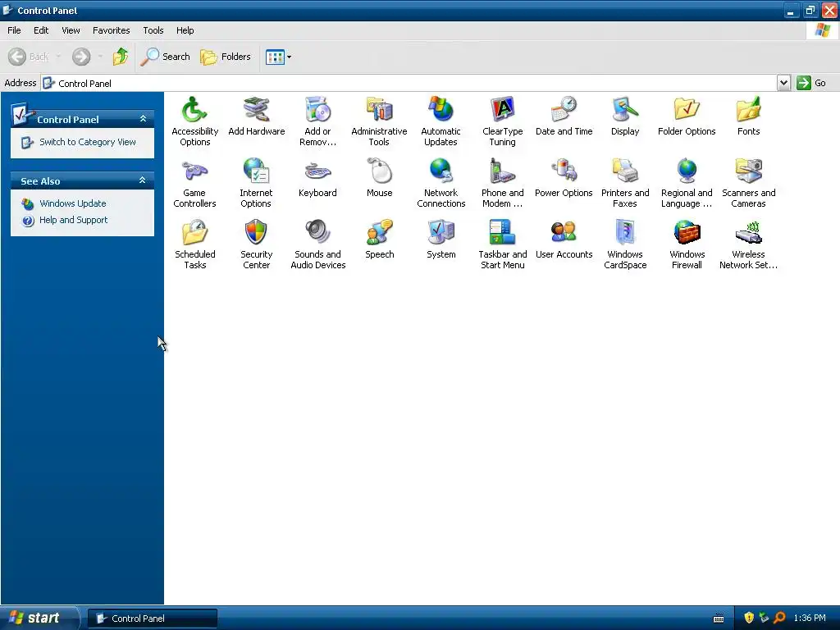Click the Address bar field

409,83
